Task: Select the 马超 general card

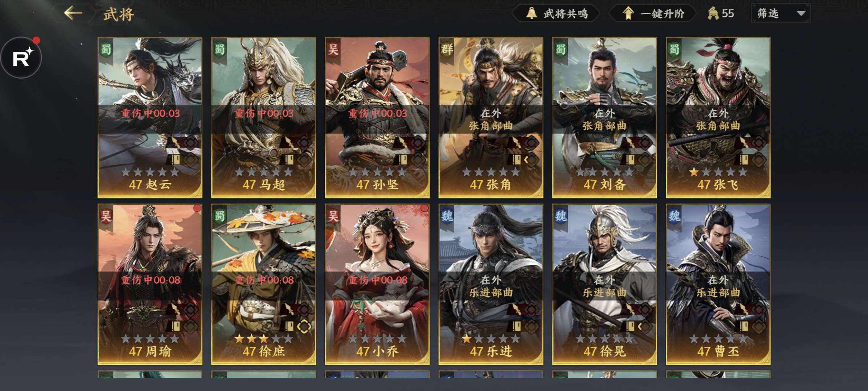Action: (x=264, y=118)
